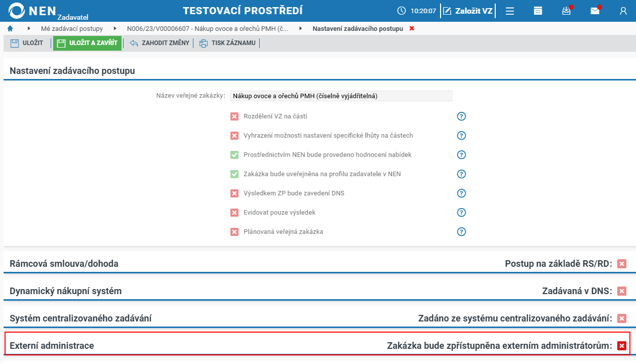The height and width of the screenshot is (364, 636).
Task: Show help for Rozdělení VZ na části
Action: (x=461, y=116)
